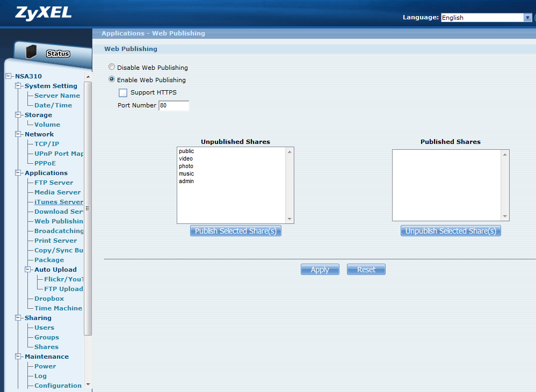536x392 pixels.
Task: Click Published Shares list scroll down arrow
Action: (x=505, y=216)
